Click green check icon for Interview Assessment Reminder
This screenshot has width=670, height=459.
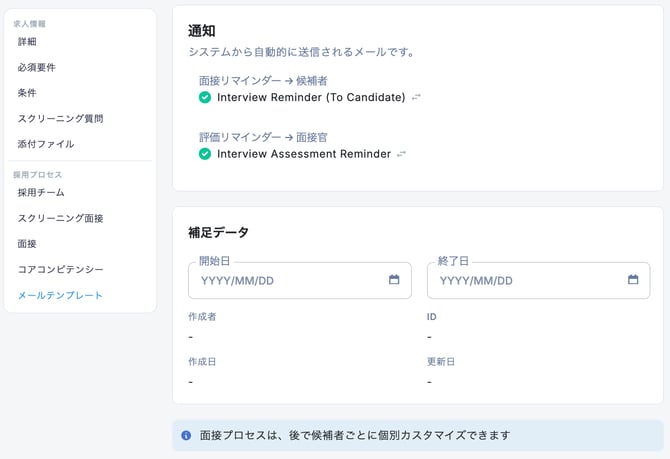coord(205,155)
